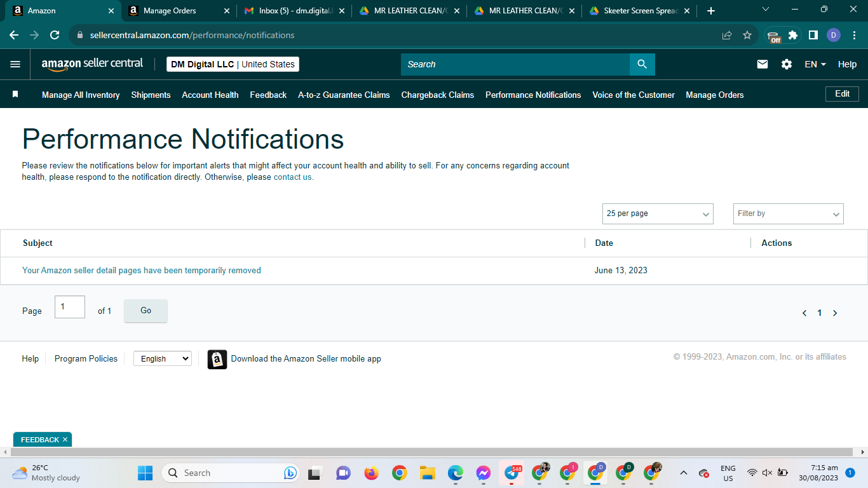Click the June 13, 2023 date cell
Image resolution: width=868 pixels, height=488 pixels.
(621, 270)
